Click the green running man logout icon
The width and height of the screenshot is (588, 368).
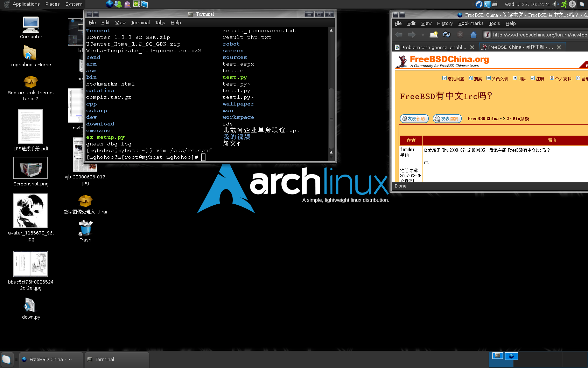[x=564, y=4]
